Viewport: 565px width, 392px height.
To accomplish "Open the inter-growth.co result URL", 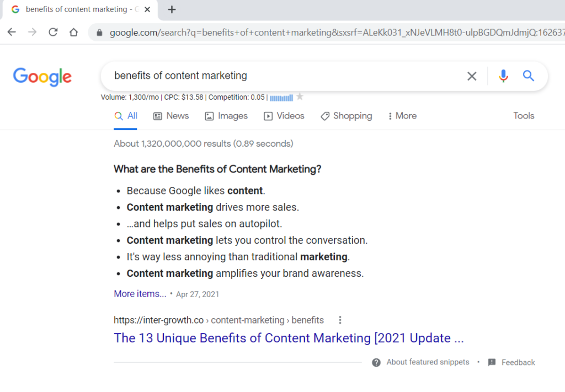I will point(218,320).
